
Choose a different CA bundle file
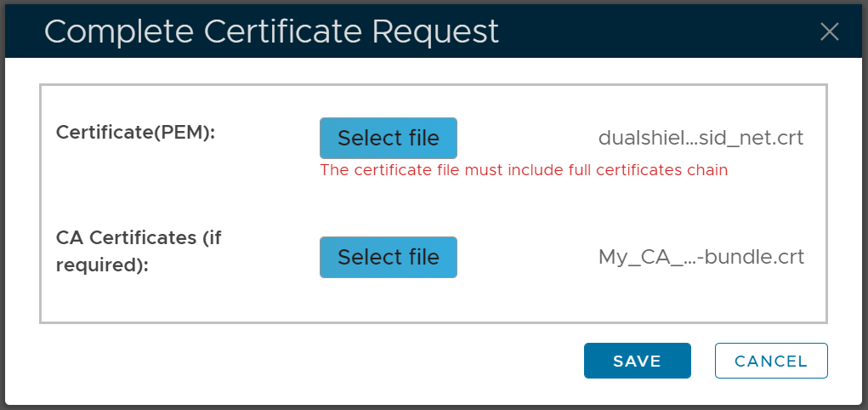point(389,257)
